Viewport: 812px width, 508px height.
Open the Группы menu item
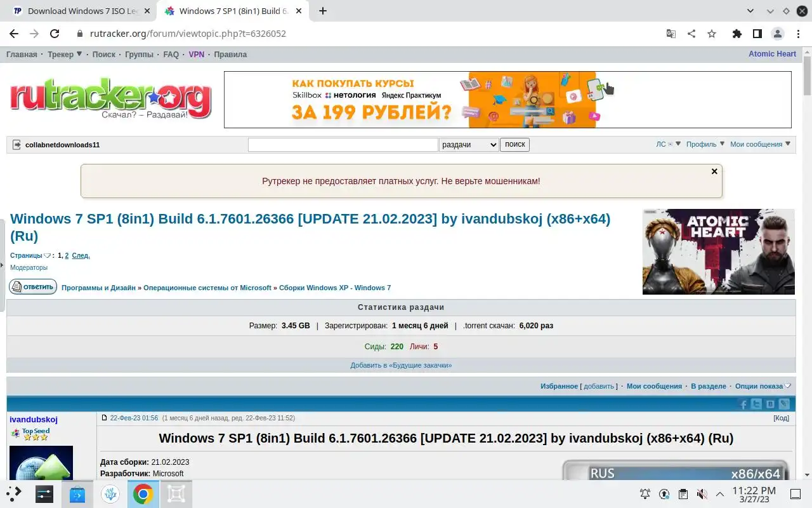pyautogui.click(x=139, y=55)
